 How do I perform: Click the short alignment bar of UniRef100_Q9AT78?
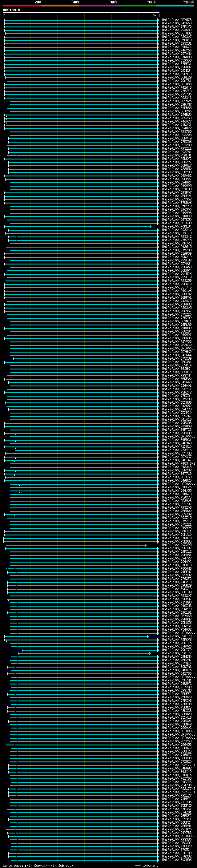pos(77,636)
